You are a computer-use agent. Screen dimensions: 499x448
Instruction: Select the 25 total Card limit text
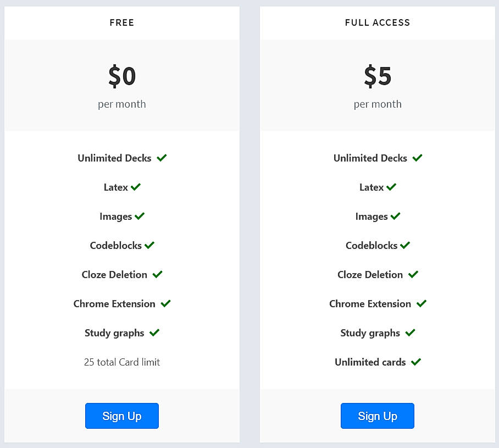[121, 362]
